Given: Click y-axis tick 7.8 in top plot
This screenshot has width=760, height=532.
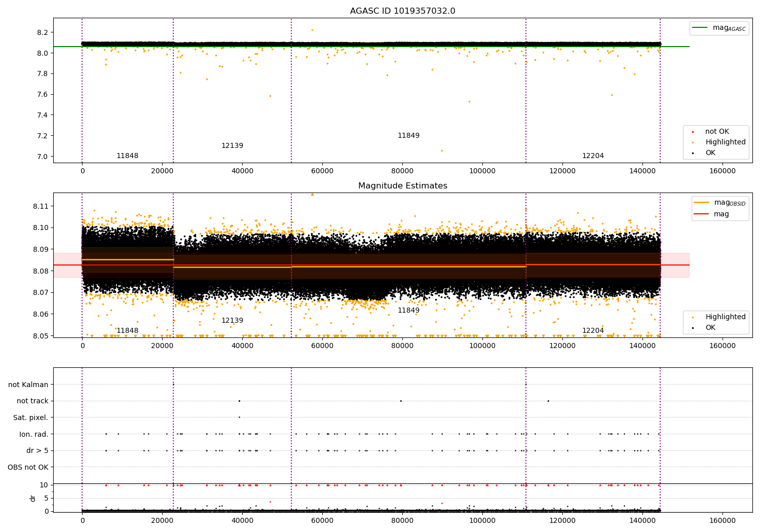Looking at the screenshot, I should click(43, 74).
